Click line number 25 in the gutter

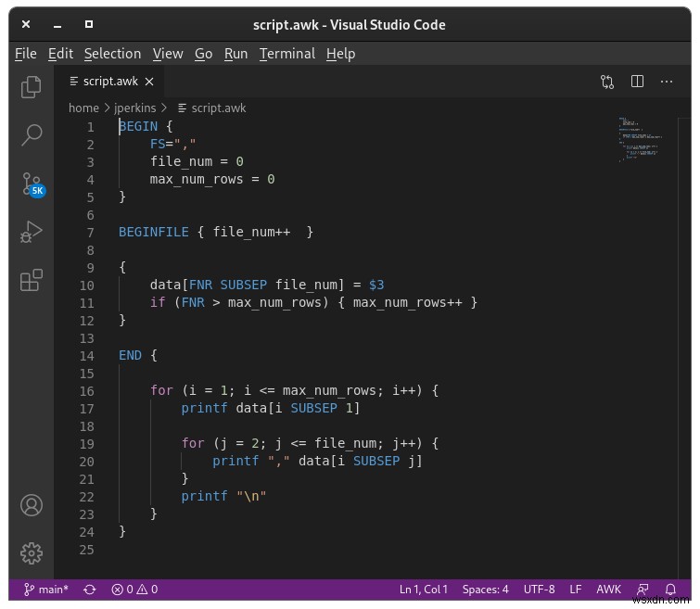86,550
